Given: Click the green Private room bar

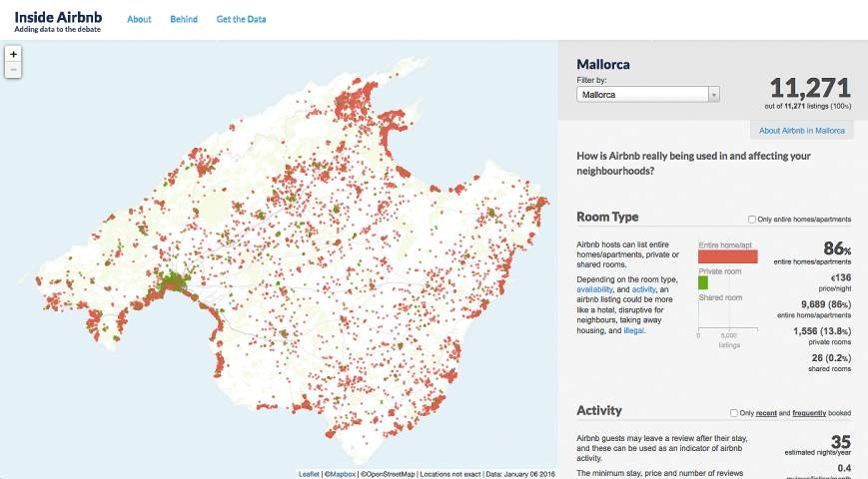Looking at the screenshot, I should pos(703,282).
